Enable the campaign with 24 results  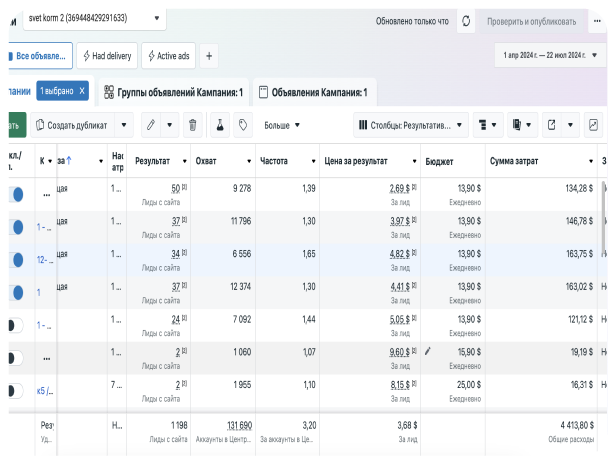[14, 324]
